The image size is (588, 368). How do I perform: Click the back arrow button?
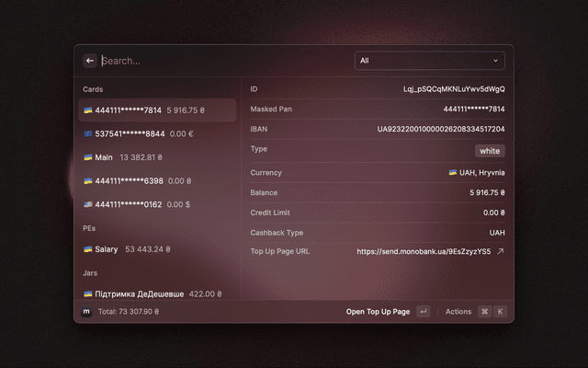pos(90,61)
